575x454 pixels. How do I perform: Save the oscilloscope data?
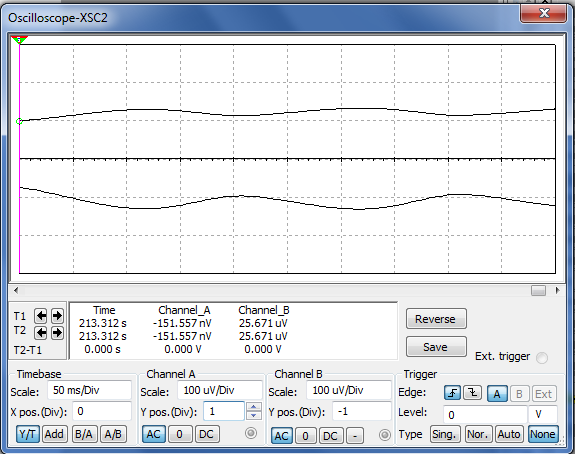(436, 347)
